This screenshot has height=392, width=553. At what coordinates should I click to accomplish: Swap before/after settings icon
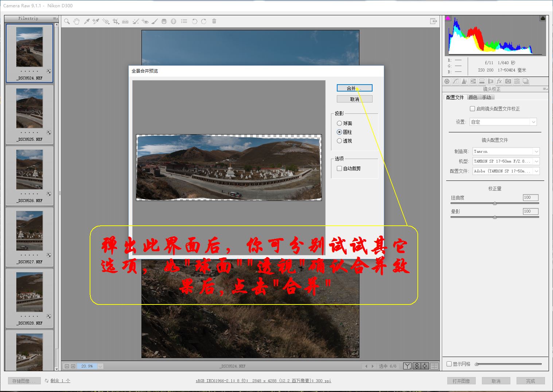pyautogui.click(x=416, y=366)
